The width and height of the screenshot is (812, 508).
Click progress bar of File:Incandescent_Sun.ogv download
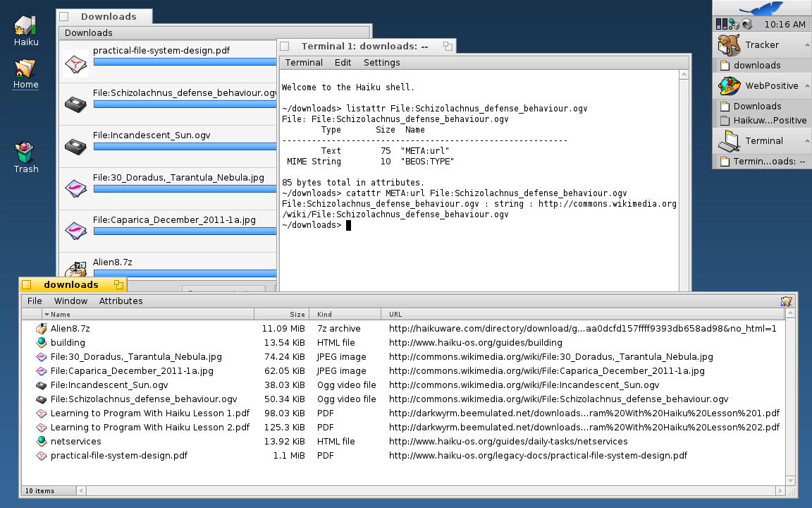pyautogui.click(x=185, y=147)
